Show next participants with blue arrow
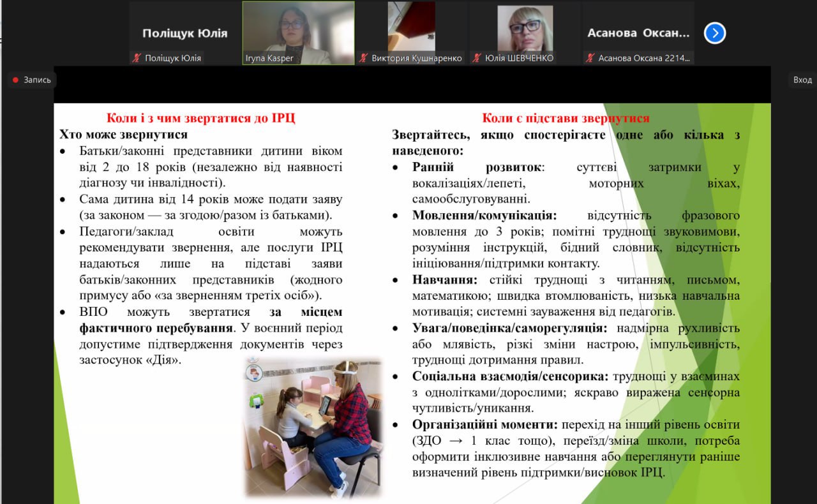The image size is (817, 504). [x=714, y=33]
